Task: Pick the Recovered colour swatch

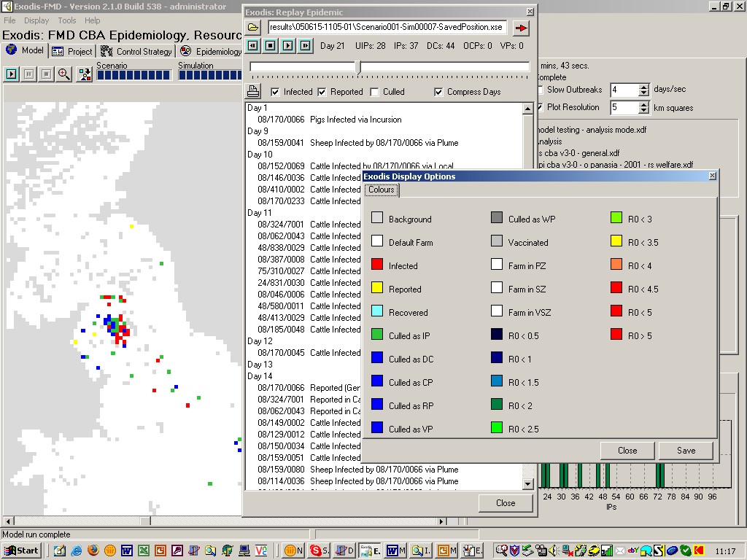Action: click(x=377, y=311)
